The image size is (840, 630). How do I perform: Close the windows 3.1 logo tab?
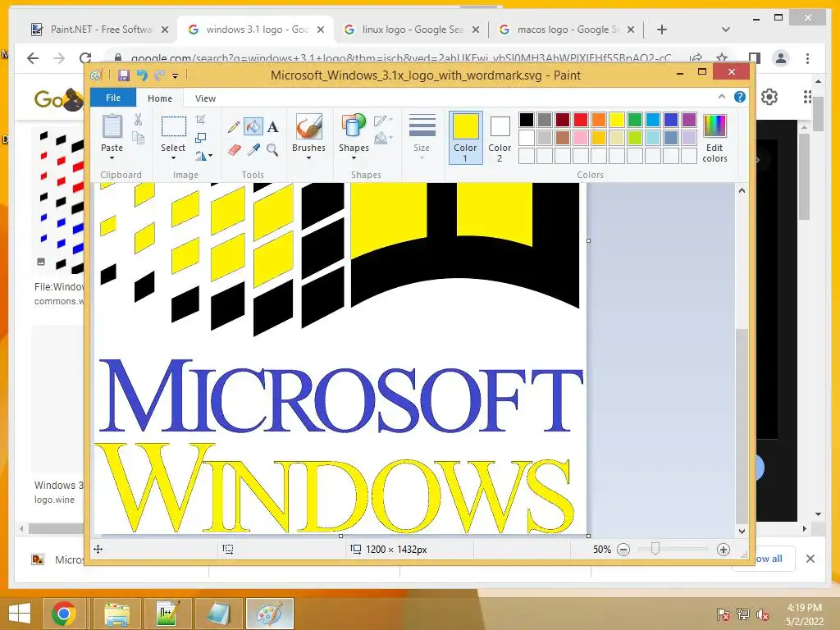pos(321,30)
